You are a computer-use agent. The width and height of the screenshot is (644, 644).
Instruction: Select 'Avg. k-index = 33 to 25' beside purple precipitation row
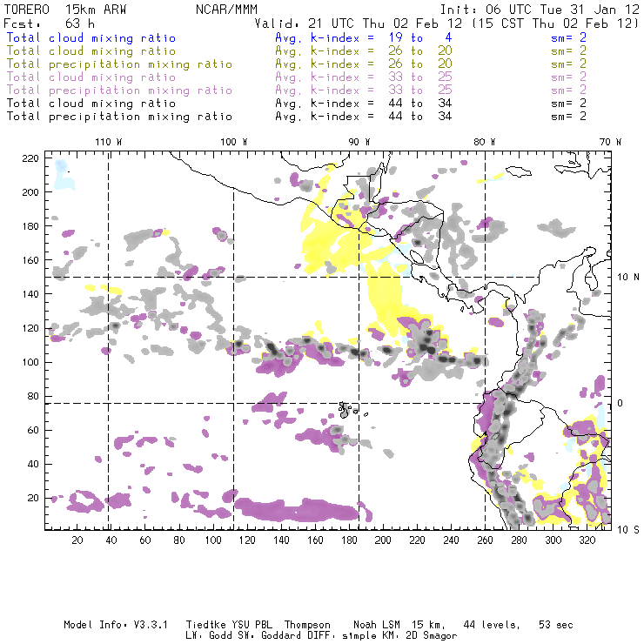364,91
